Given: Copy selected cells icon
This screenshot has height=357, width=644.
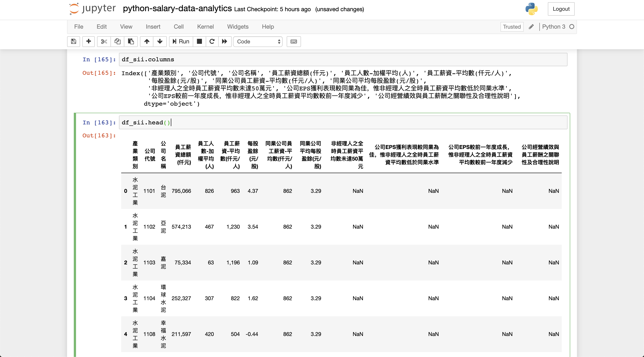Looking at the screenshot, I should (x=117, y=42).
